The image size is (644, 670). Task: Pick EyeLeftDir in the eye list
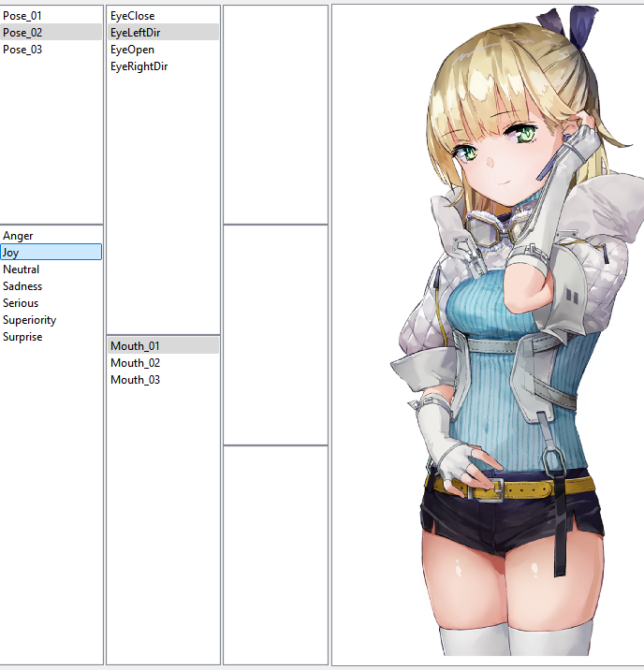click(163, 33)
